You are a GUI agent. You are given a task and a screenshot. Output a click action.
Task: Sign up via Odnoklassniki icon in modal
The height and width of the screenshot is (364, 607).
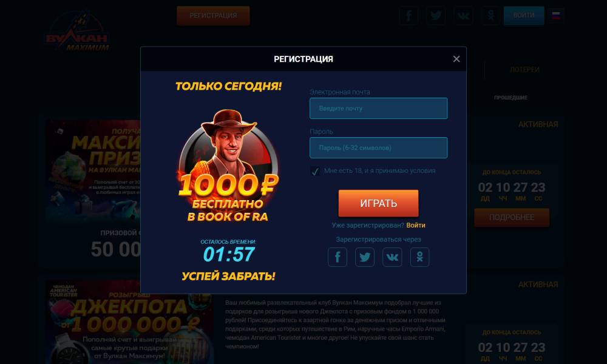[419, 257]
